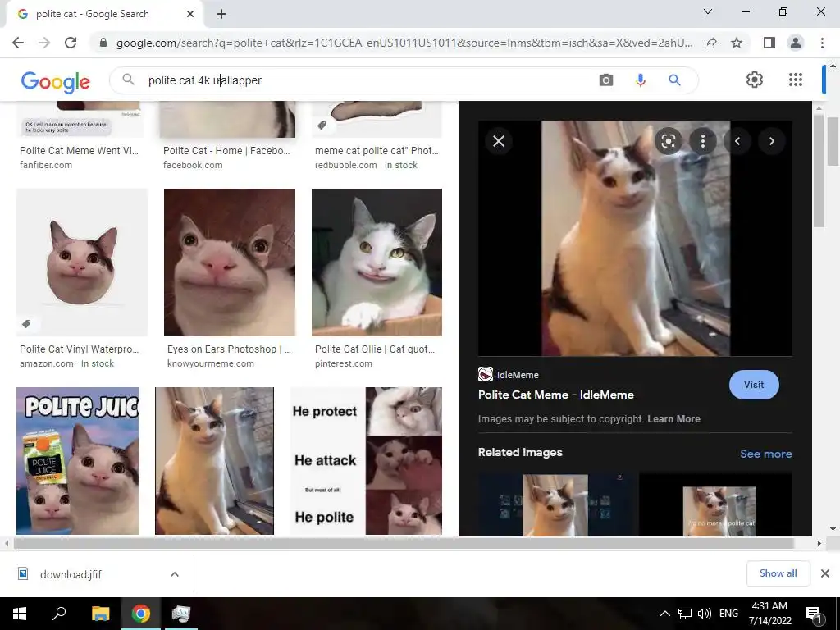Open the 'He protect He attack' meme thumbnail
Screen dimensions: 840x630
coord(367,461)
